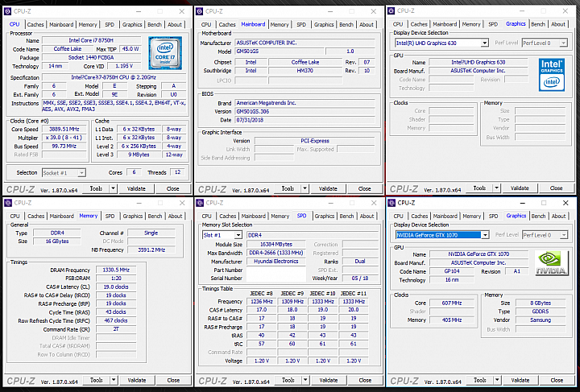Select the Memory tab in the Mainboard window
Image resolution: width=580 pixels, height=392 pixels.
click(280, 25)
